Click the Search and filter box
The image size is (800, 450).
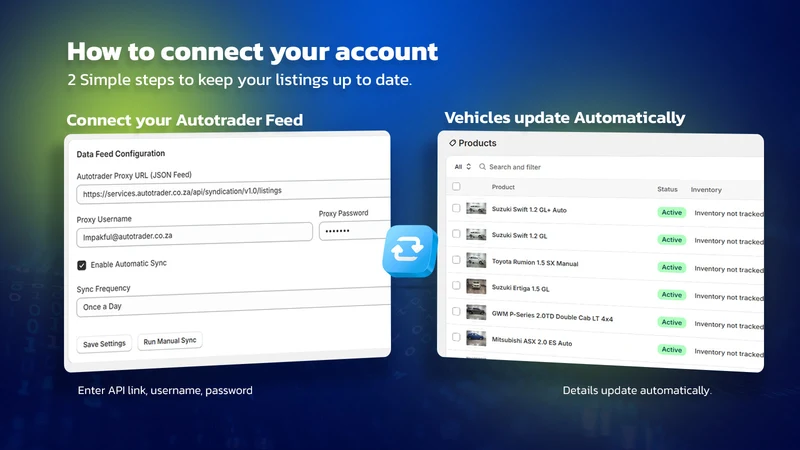515,167
